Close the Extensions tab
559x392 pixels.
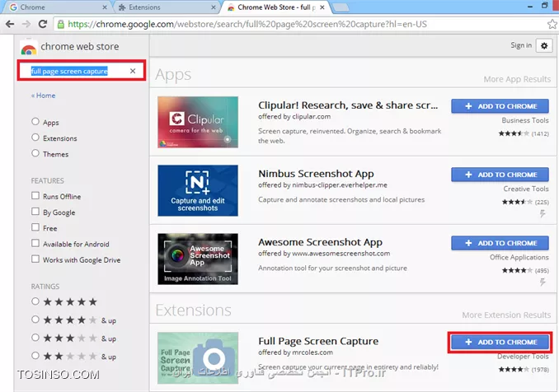coord(214,7)
